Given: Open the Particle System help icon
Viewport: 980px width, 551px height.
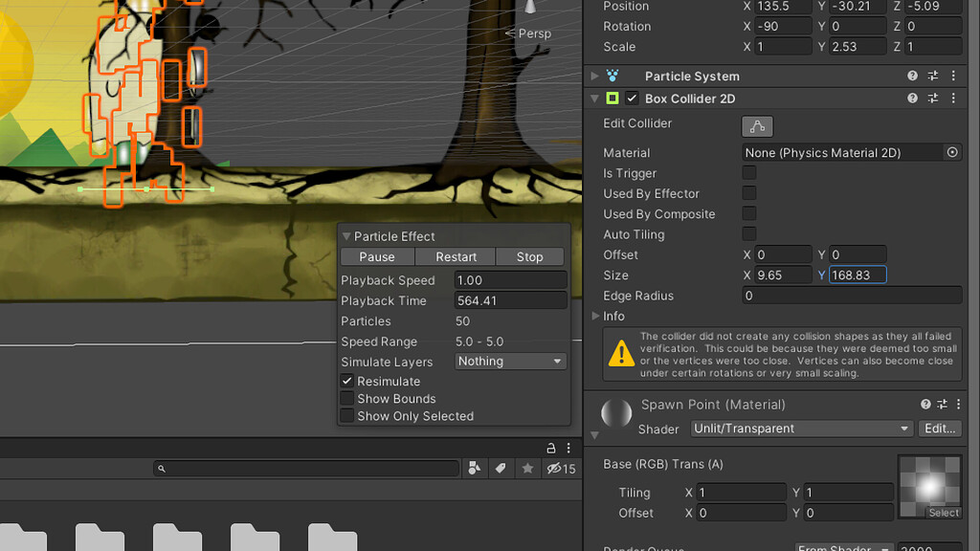Looking at the screenshot, I should pyautogui.click(x=912, y=76).
